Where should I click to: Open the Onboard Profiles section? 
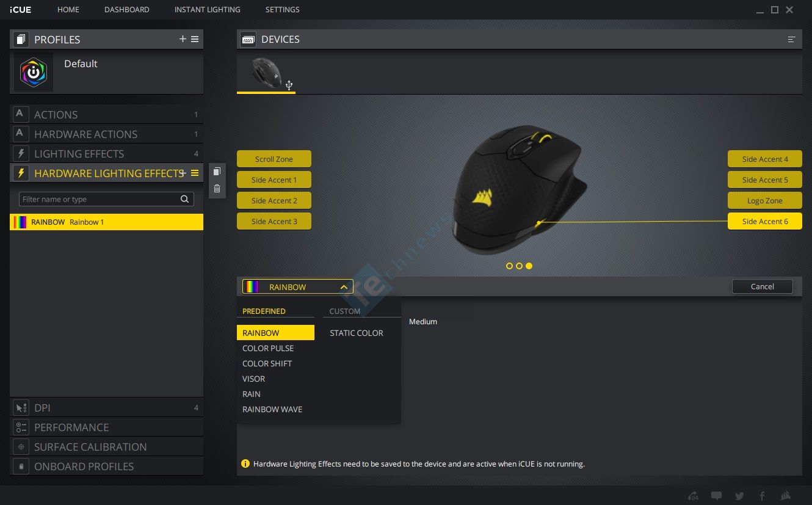pyautogui.click(x=106, y=467)
